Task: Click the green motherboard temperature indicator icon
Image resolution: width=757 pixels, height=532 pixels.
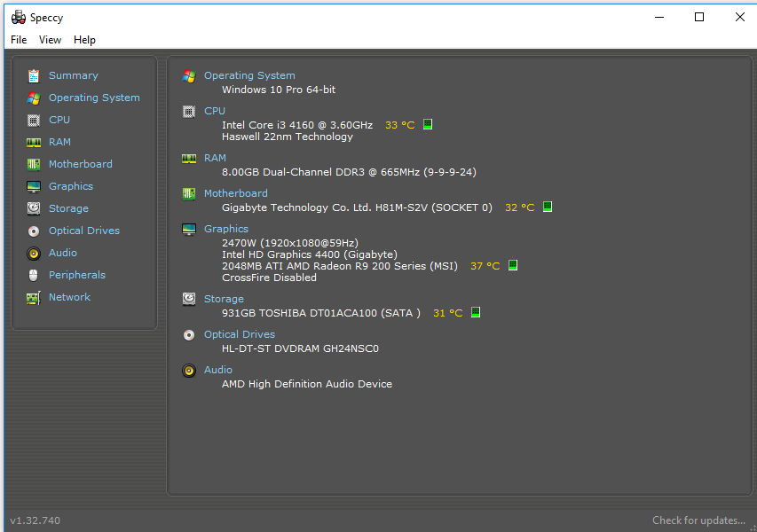Action: (548, 207)
